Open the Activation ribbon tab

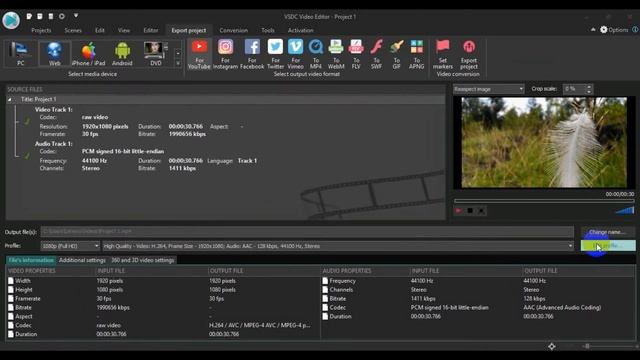(x=300, y=31)
